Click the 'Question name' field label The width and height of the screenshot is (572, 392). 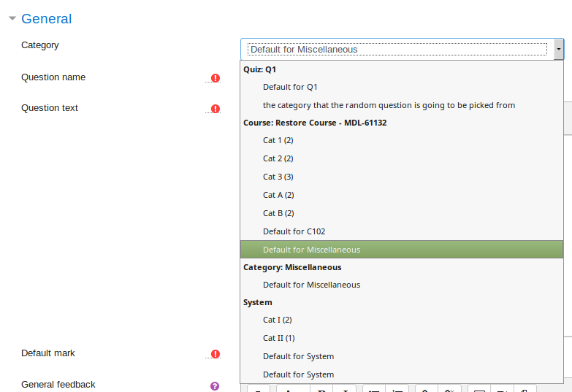click(53, 77)
